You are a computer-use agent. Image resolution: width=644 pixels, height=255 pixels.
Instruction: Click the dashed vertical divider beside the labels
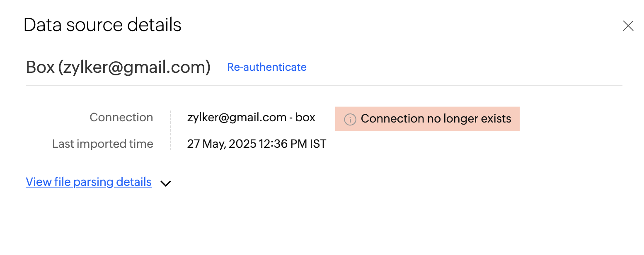click(170, 130)
